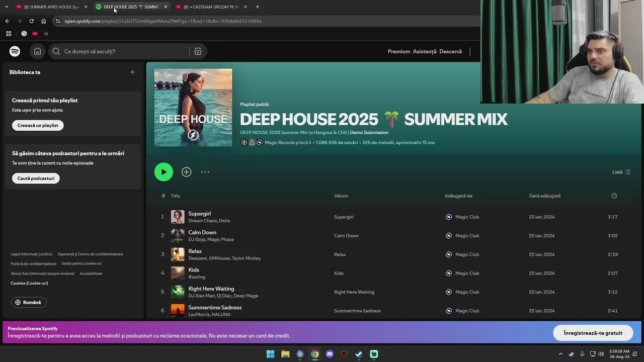Image resolution: width=644 pixels, height=362 pixels.
Task: Open Windows Start menu
Action: 270,354
